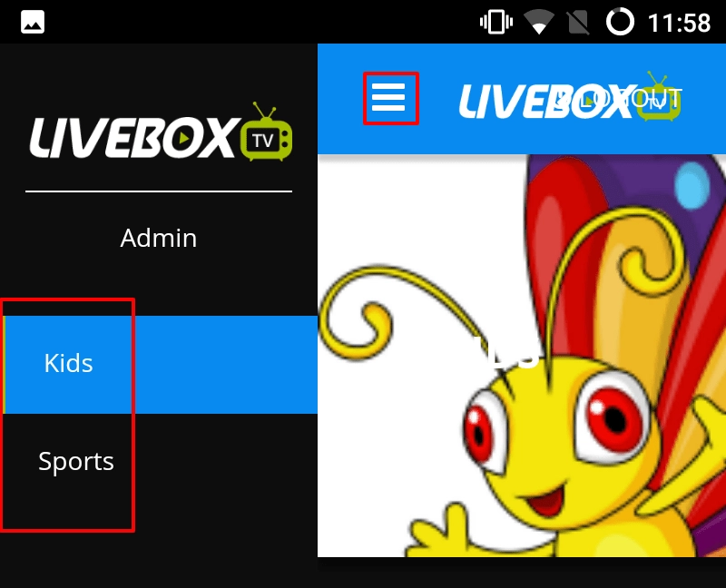Tap the LOGOUT button in the header
Viewport: 726px width, 588px height.
pyautogui.click(x=621, y=98)
